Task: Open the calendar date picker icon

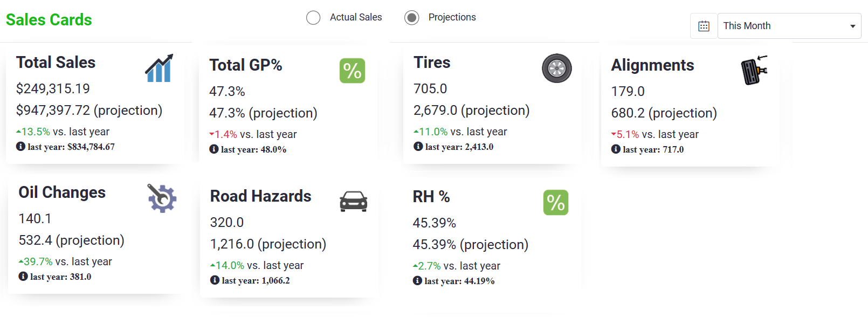Action: (x=704, y=26)
